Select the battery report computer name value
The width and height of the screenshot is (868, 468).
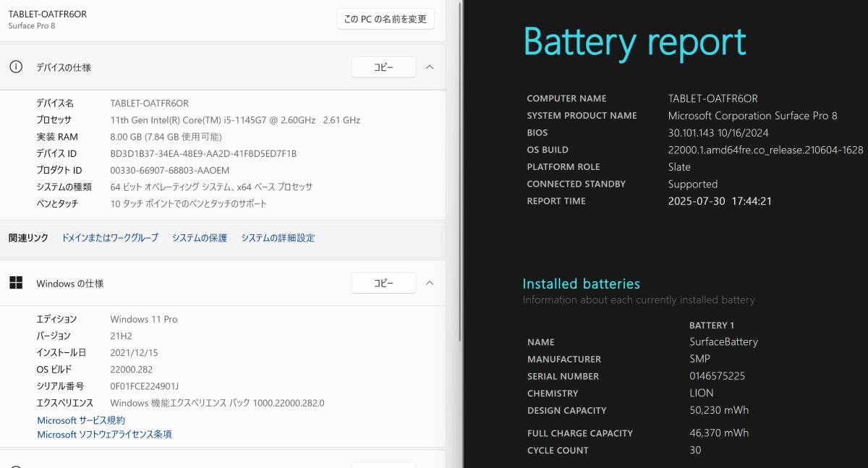click(713, 98)
